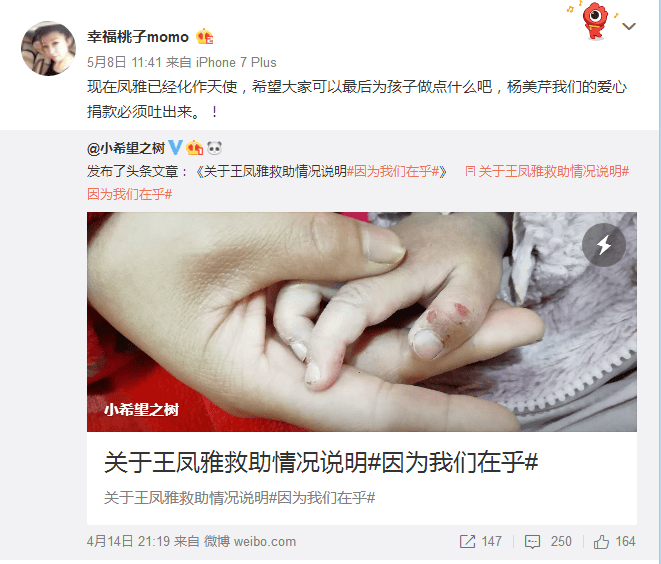Open the #因为我们在乎# hashtag in article title
The height and width of the screenshot is (564, 661).
click(x=393, y=172)
